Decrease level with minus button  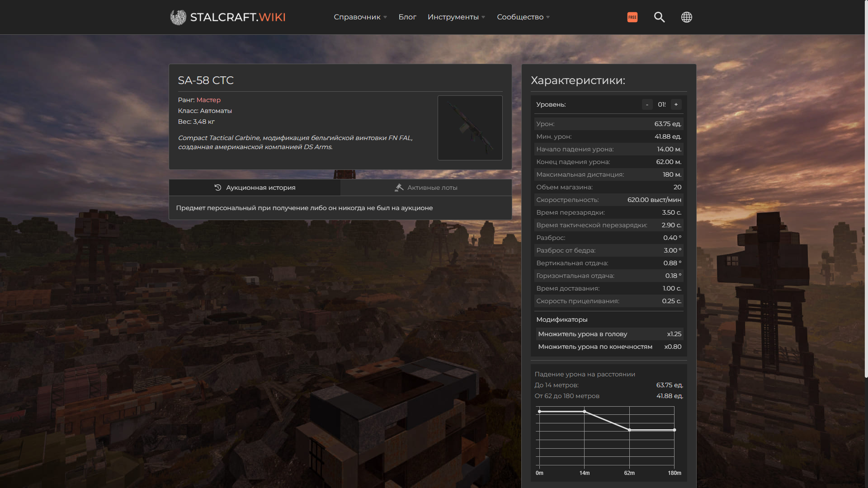pos(647,104)
